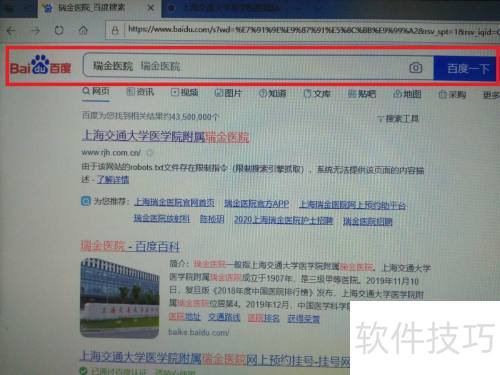This screenshot has width=500, height=375.
Task: Click the hospital building thumbnail
Action: 120,298
